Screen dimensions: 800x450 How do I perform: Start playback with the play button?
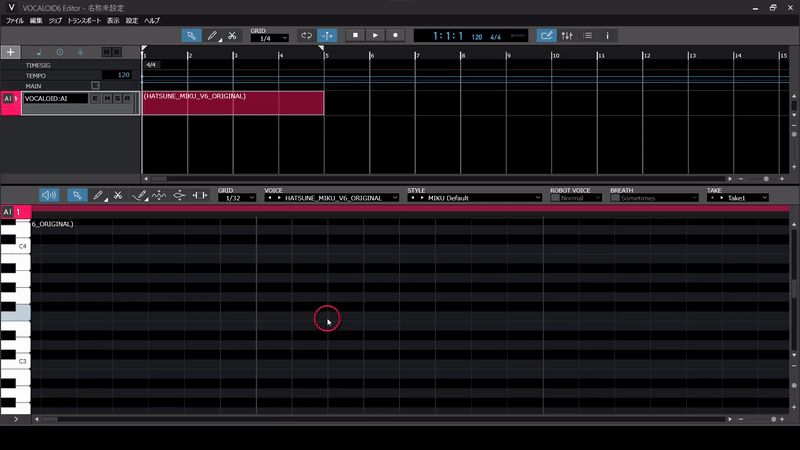point(375,35)
